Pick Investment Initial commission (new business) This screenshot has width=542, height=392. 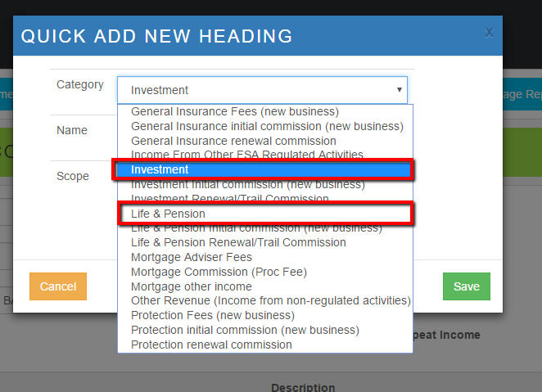click(247, 184)
